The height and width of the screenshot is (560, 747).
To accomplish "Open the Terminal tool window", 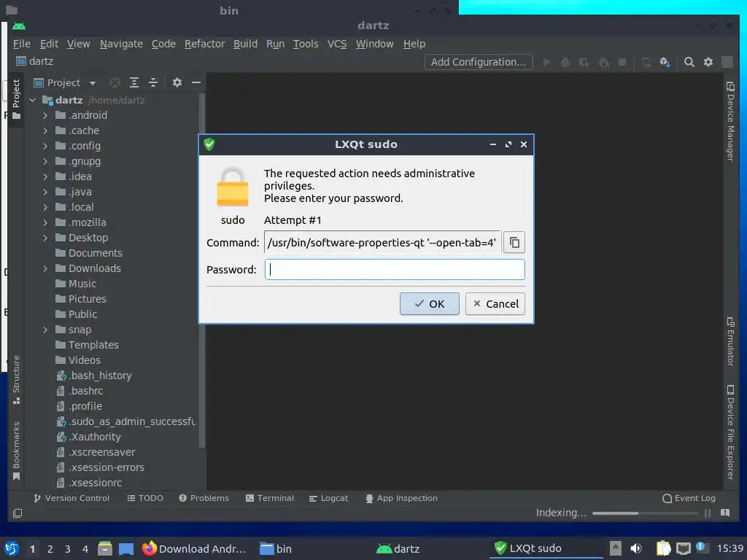I will tap(270, 498).
